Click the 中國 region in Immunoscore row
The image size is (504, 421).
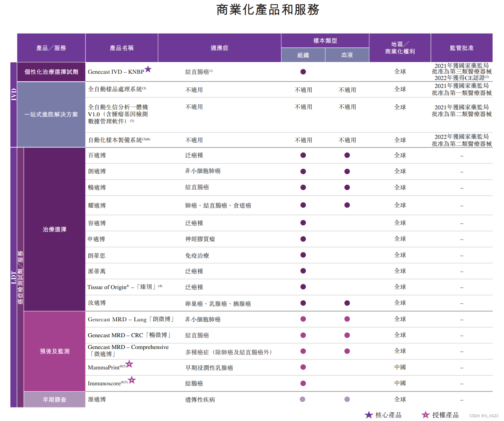[x=400, y=383]
